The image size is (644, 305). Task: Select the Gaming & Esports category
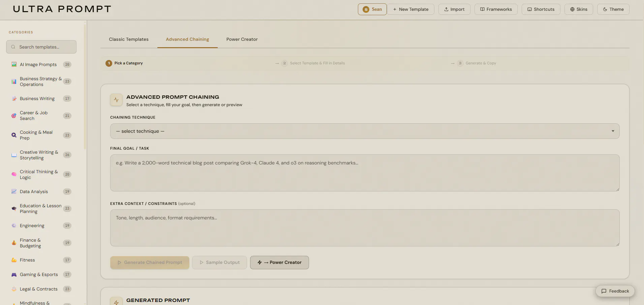(41, 275)
